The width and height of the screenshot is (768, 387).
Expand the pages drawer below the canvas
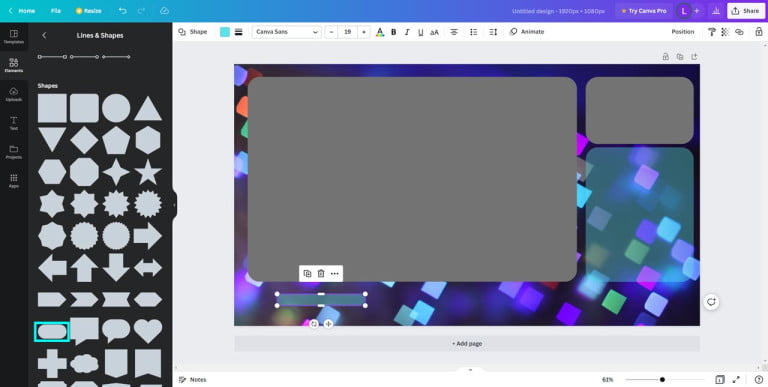pos(470,370)
